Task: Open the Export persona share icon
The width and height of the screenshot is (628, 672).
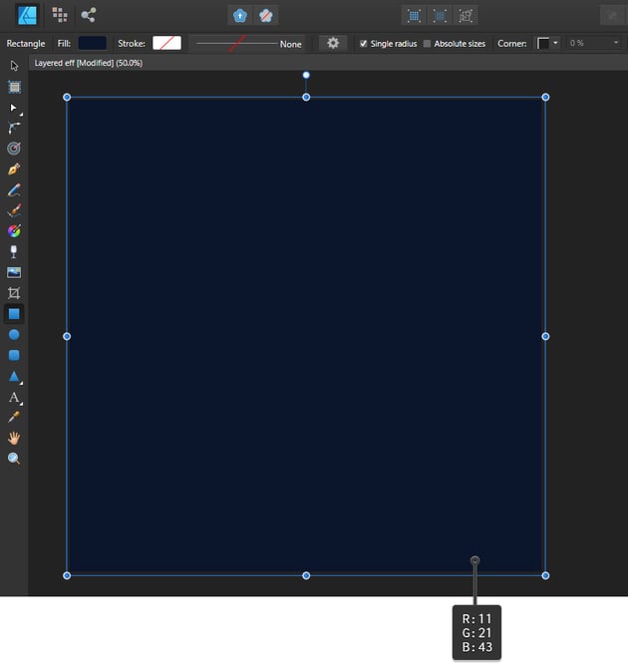Action: click(x=89, y=15)
